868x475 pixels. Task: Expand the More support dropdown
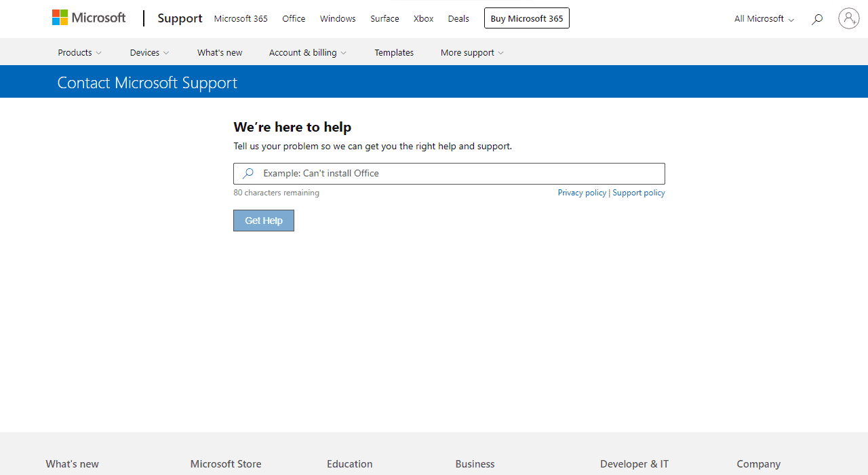pos(471,52)
